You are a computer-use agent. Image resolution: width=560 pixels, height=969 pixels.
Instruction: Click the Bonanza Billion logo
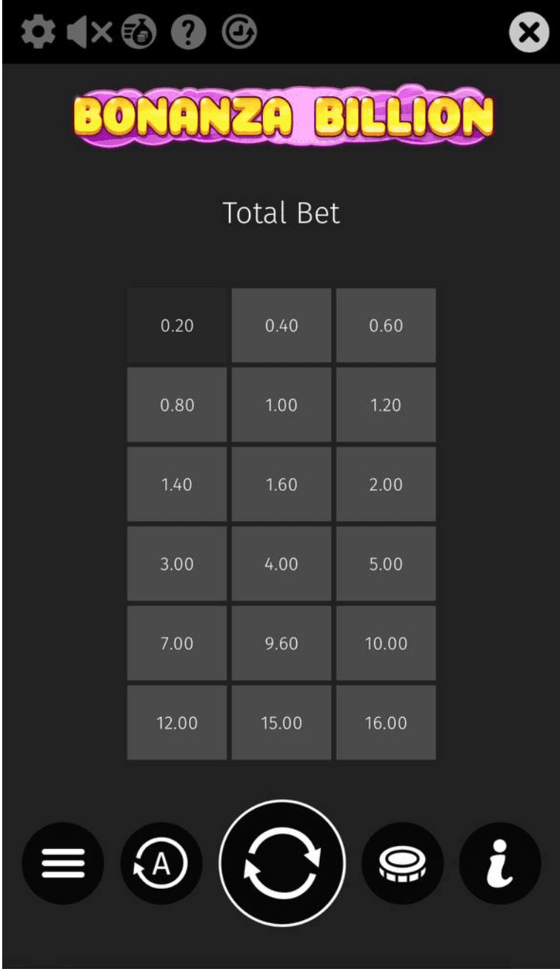pyautogui.click(x=280, y=116)
